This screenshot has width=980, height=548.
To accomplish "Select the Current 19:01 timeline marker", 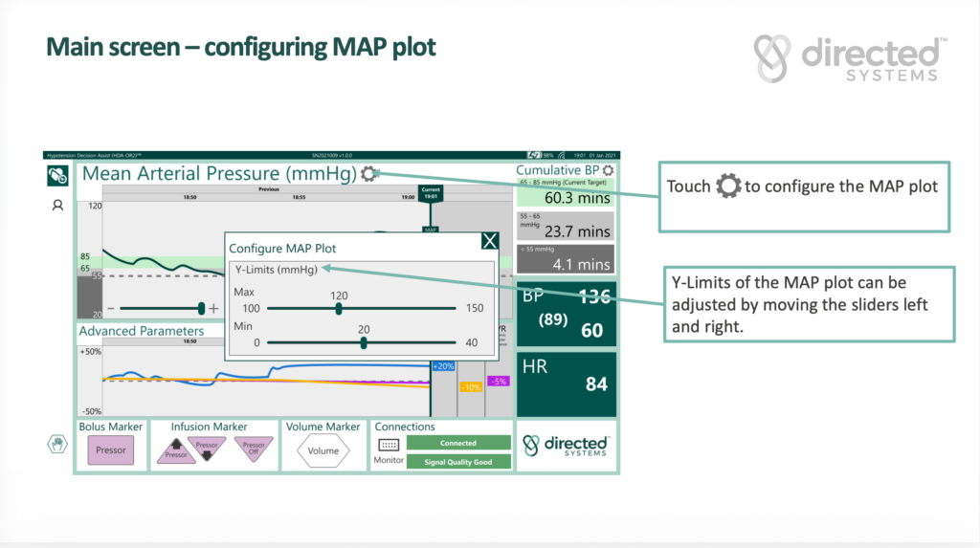I will click(x=431, y=193).
